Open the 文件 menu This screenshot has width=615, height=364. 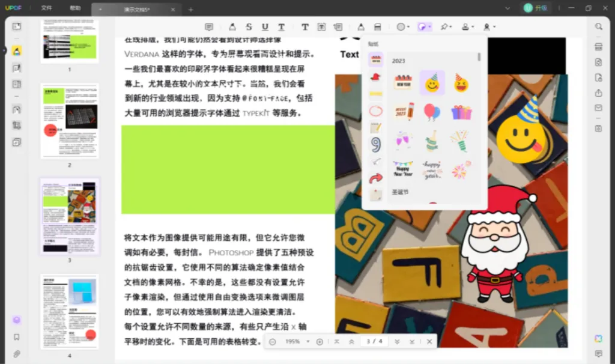pos(46,8)
